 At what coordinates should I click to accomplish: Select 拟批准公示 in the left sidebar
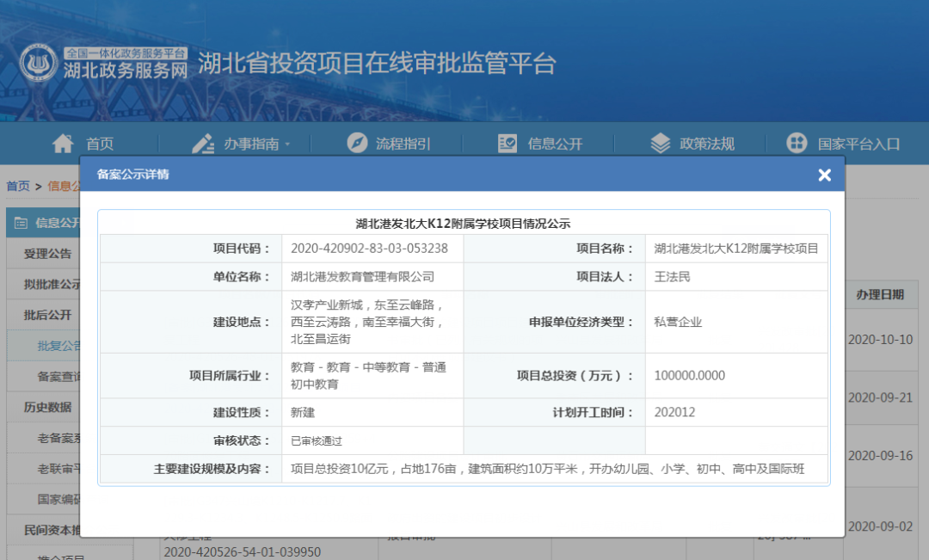(52, 285)
